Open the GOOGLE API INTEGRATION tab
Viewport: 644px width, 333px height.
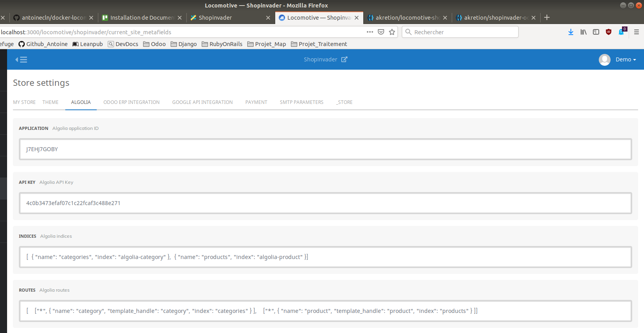[202, 102]
